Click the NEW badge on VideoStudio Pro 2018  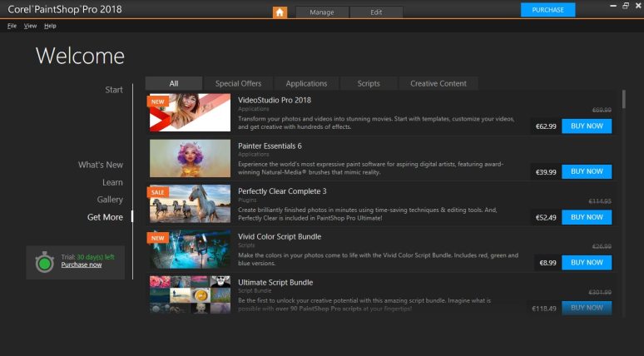(x=158, y=101)
